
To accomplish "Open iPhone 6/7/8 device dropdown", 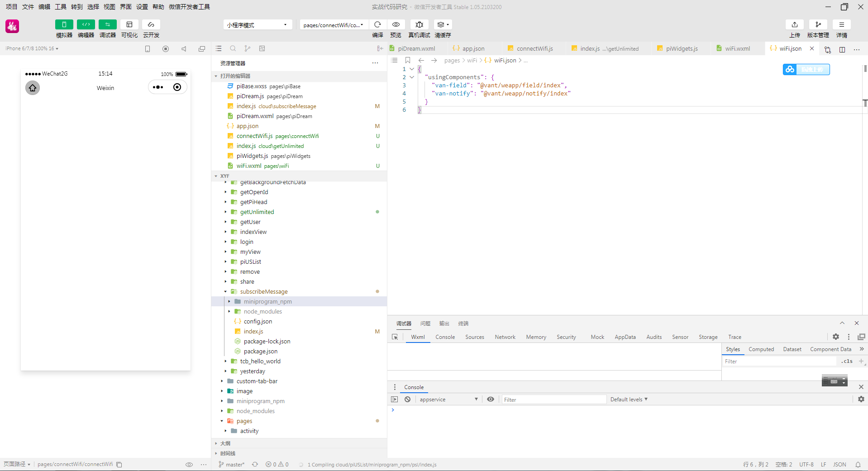I will point(32,48).
